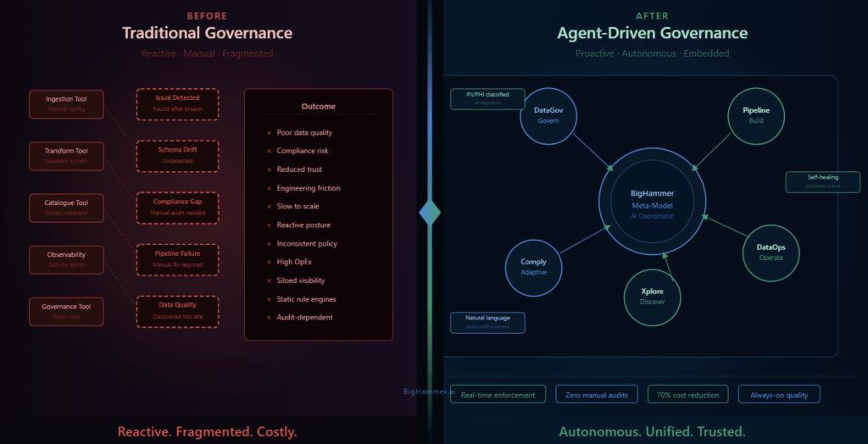Click the Data Quality dashed box
The height and width of the screenshot is (444, 868).
178,311
